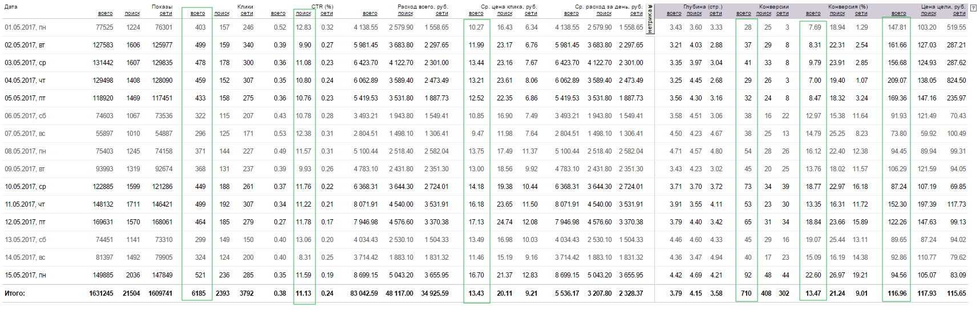Sort by Глубина (стр.) всего column

[674, 13]
